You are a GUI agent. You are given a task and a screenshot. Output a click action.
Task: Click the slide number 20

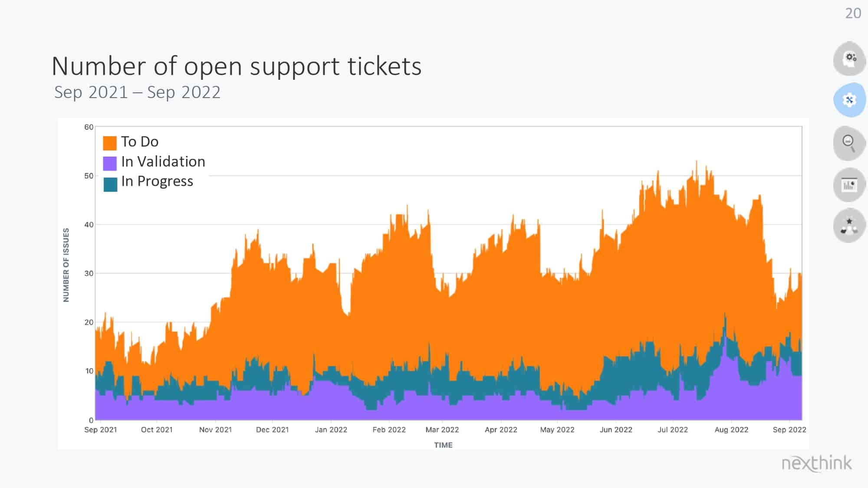853,13
